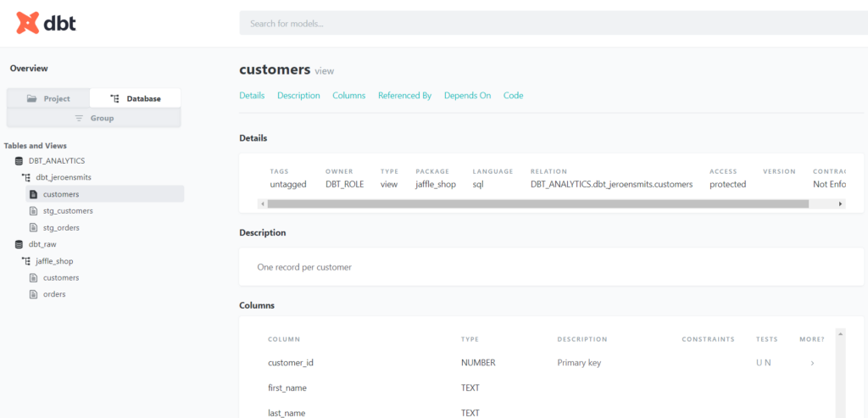Click the stg_customers document icon
868x418 pixels.
pyautogui.click(x=33, y=211)
